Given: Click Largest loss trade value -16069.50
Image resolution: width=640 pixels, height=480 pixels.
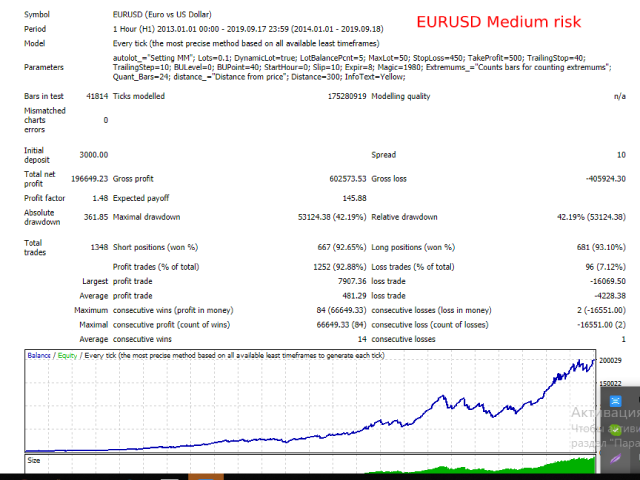Looking at the screenshot, I should point(608,282).
